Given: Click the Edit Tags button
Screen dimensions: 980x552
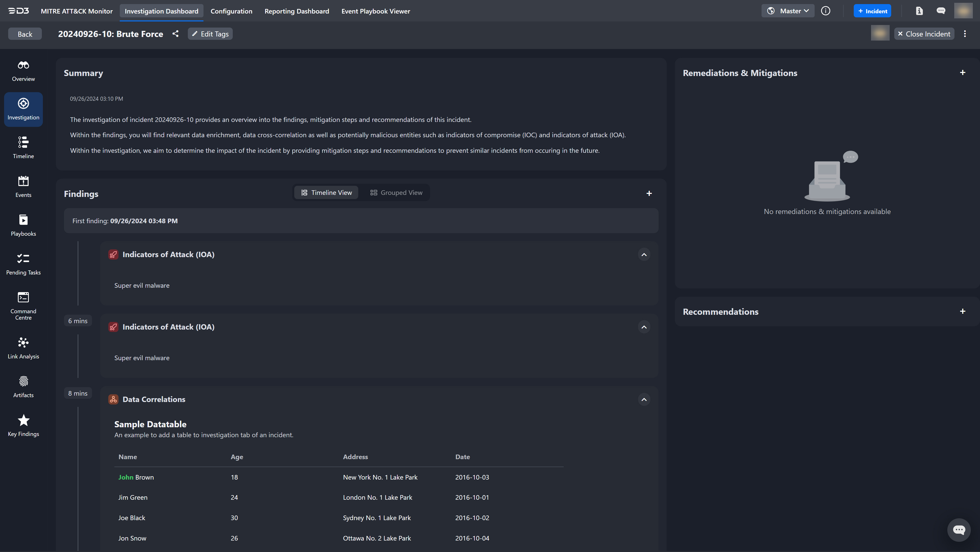Looking at the screenshot, I should pos(210,34).
